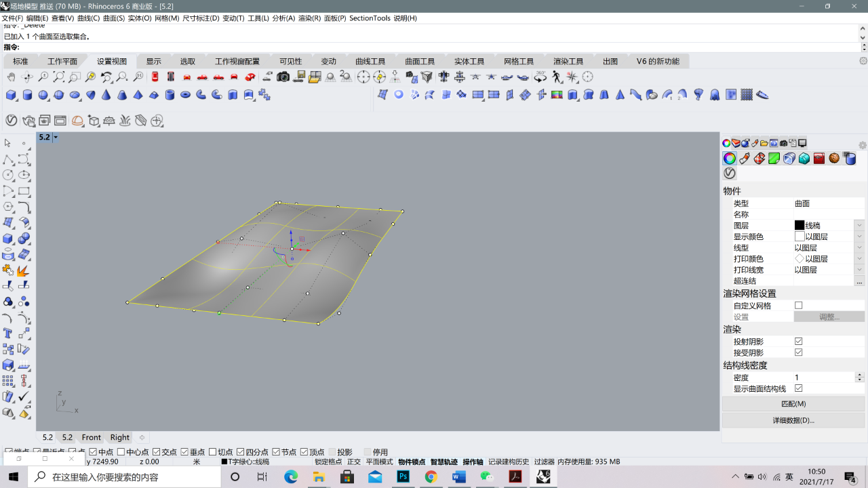Click the camera screen capture icon

[283, 77]
